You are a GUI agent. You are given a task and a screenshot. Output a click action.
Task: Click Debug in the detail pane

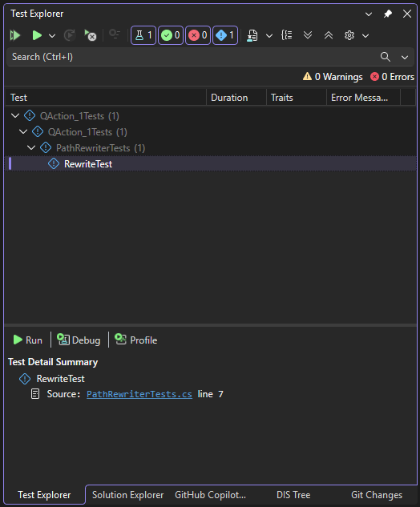[x=79, y=340]
